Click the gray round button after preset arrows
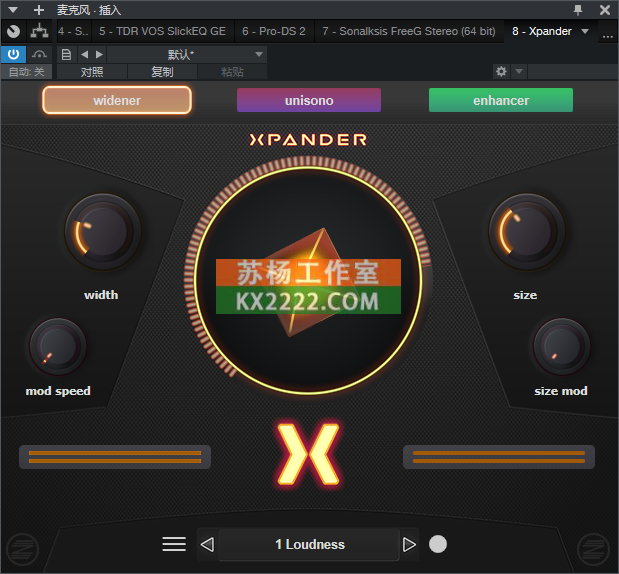Screen dimensions: 619x574 tap(438, 544)
